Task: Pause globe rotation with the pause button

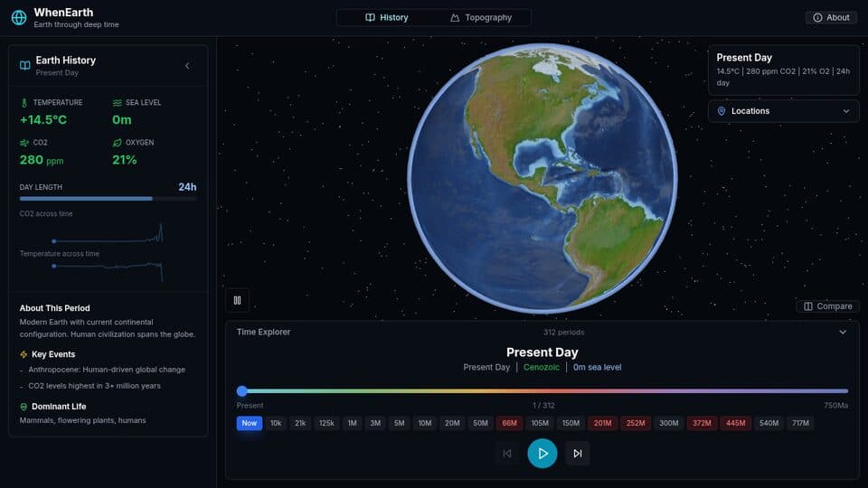Action: coord(237,300)
